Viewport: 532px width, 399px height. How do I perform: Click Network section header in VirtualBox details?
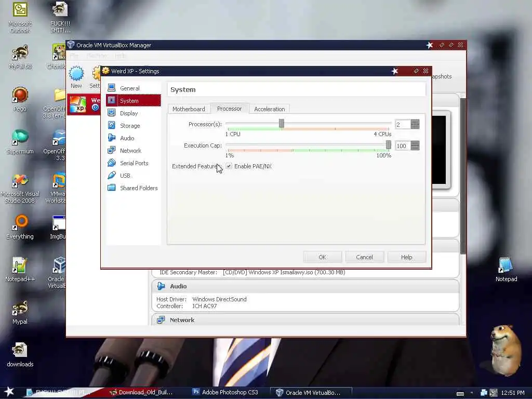point(305,320)
